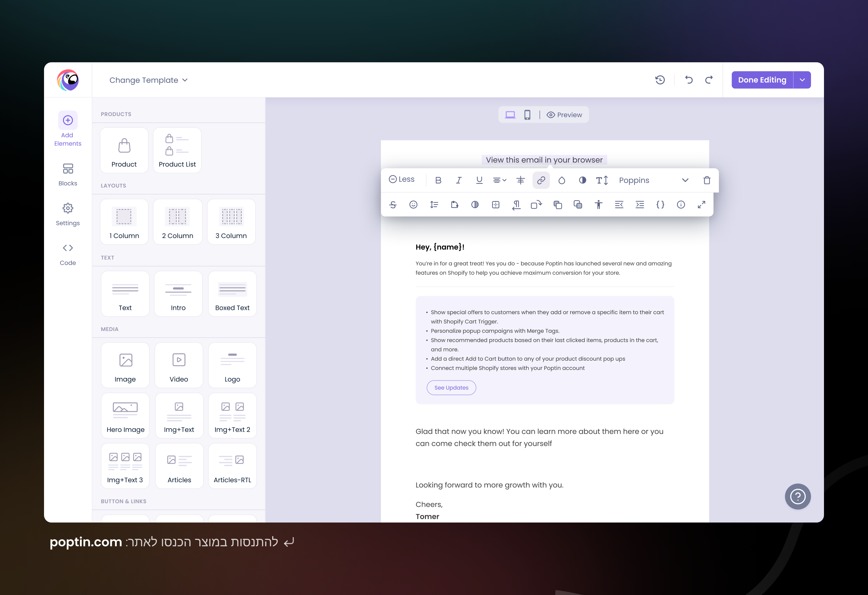Open the Settings sidebar tab

[68, 214]
